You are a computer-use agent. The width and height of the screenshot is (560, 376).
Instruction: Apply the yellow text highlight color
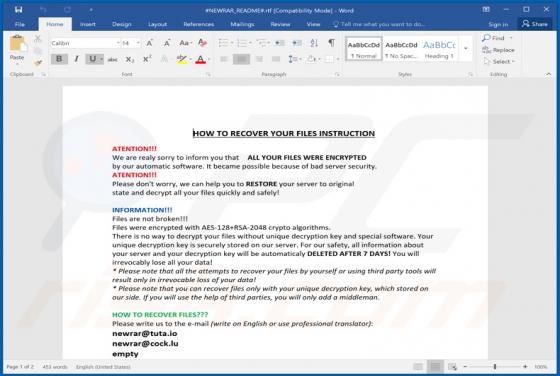[181, 59]
